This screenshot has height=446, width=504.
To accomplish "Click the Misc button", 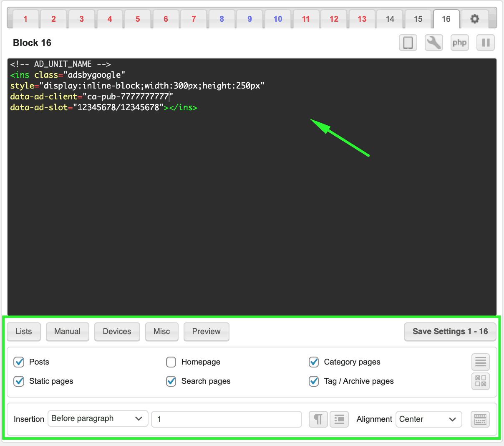I will click(162, 332).
